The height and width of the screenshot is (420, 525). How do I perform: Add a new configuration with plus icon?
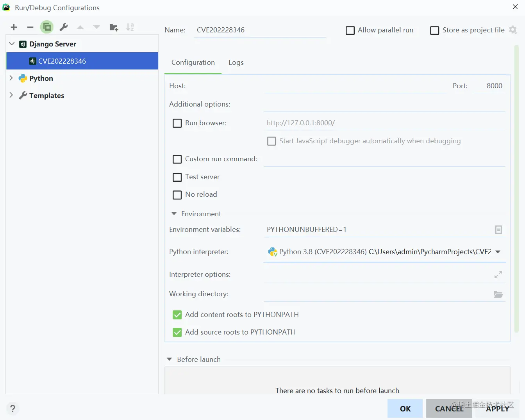(x=14, y=27)
